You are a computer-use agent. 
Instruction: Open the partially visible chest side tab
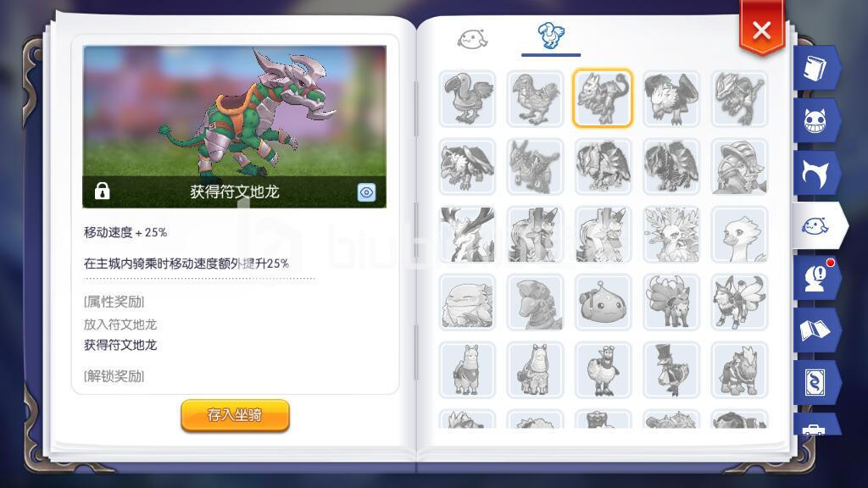point(815,424)
